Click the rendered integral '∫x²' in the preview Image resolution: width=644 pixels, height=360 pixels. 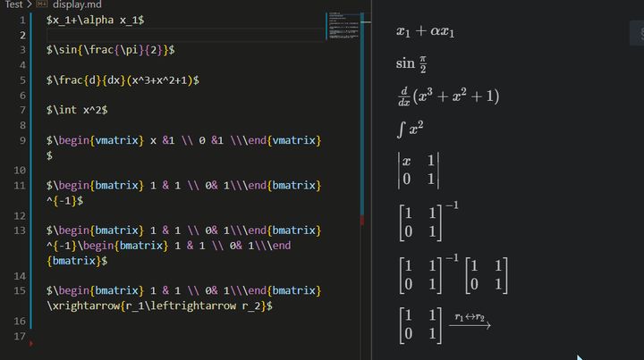point(410,130)
